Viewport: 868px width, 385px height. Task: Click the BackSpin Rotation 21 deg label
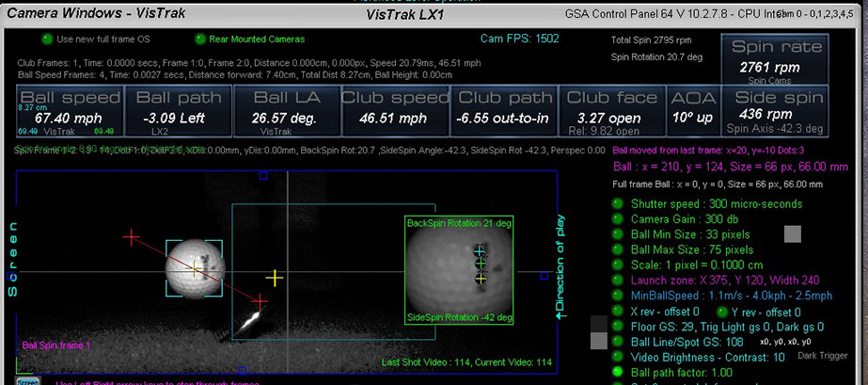(x=459, y=223)
